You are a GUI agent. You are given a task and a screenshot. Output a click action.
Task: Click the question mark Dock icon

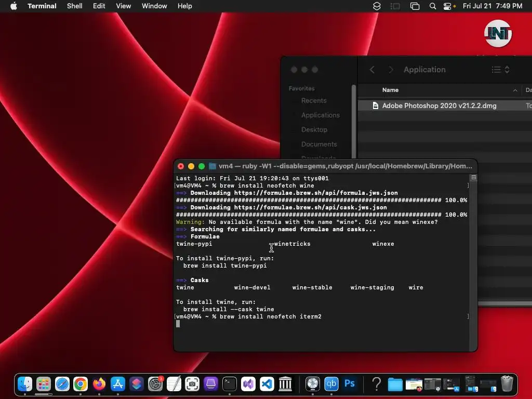click(377, 384)
